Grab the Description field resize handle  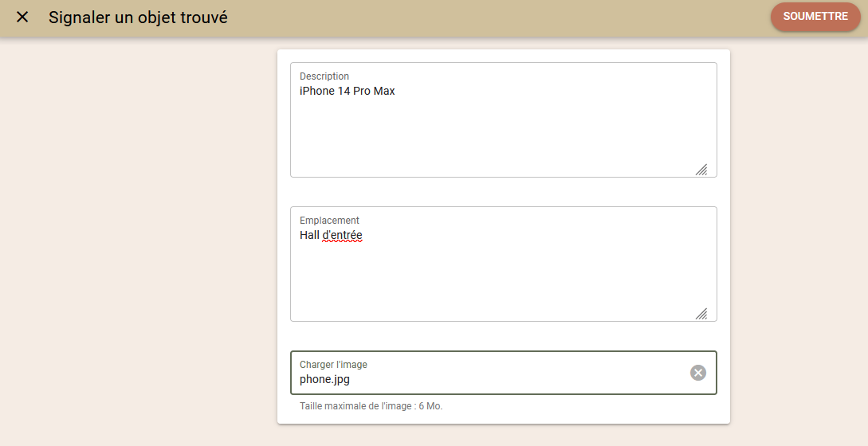(701, 170)
